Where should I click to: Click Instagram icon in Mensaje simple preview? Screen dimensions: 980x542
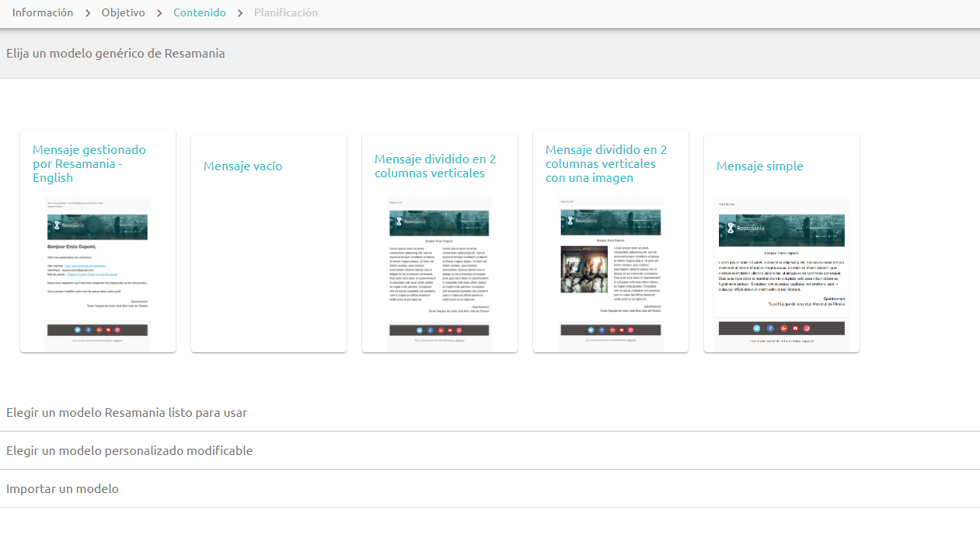[x=807, y=328]
